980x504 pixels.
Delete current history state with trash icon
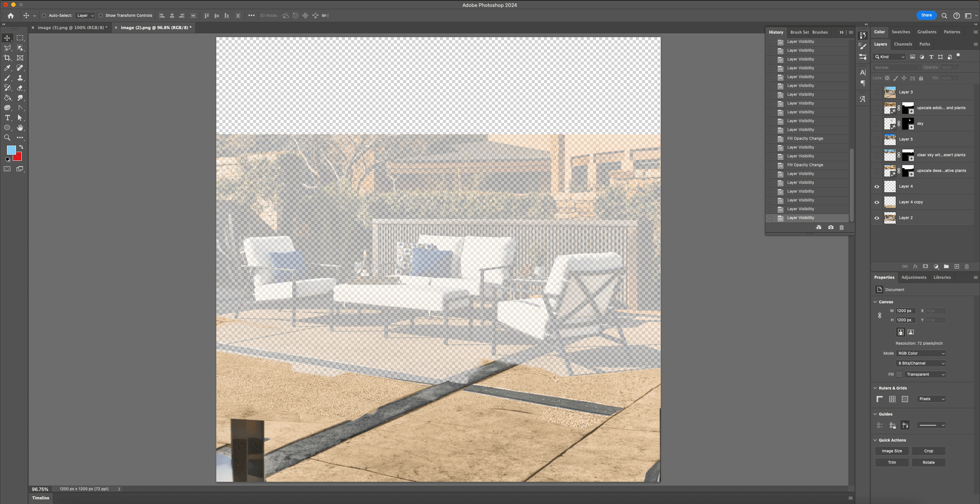point(841,227)
